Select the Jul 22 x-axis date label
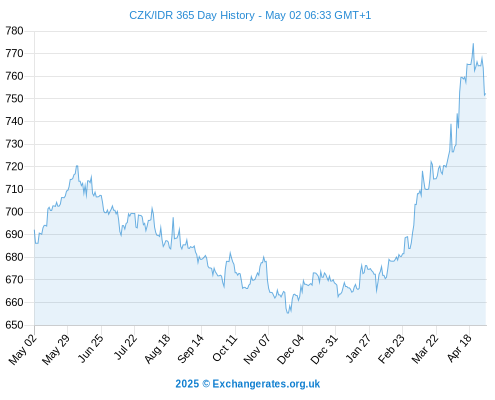The image size is (495, 400). pyautogui.click(x=126, y=347)
